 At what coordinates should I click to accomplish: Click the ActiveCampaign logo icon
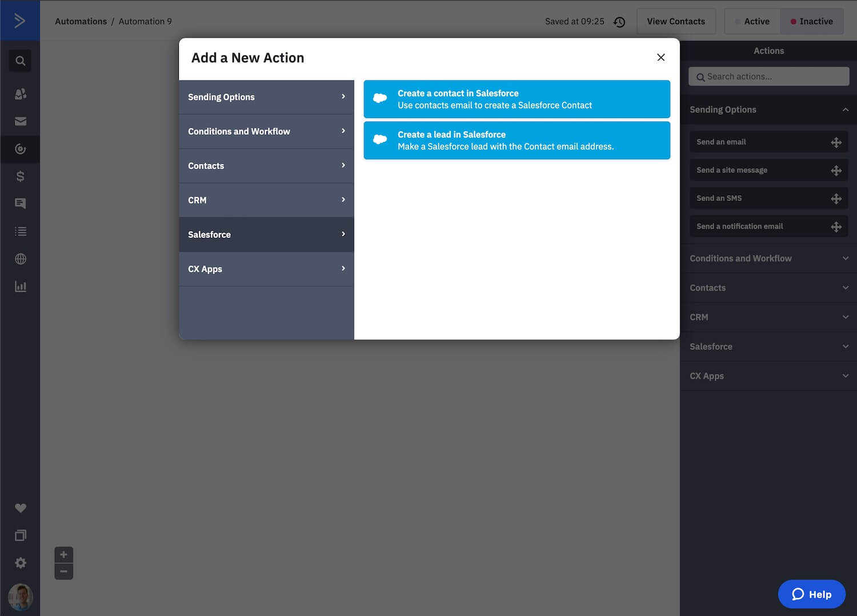point(20,21)
